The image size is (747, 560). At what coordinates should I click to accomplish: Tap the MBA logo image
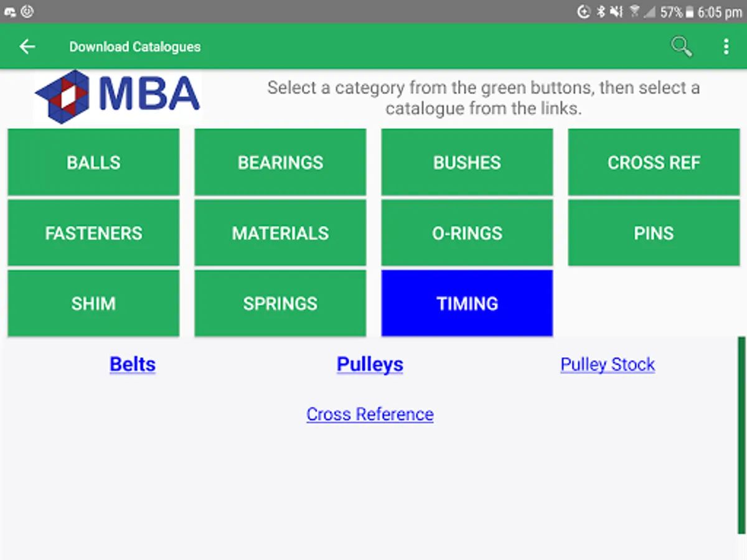coord(118,96)
